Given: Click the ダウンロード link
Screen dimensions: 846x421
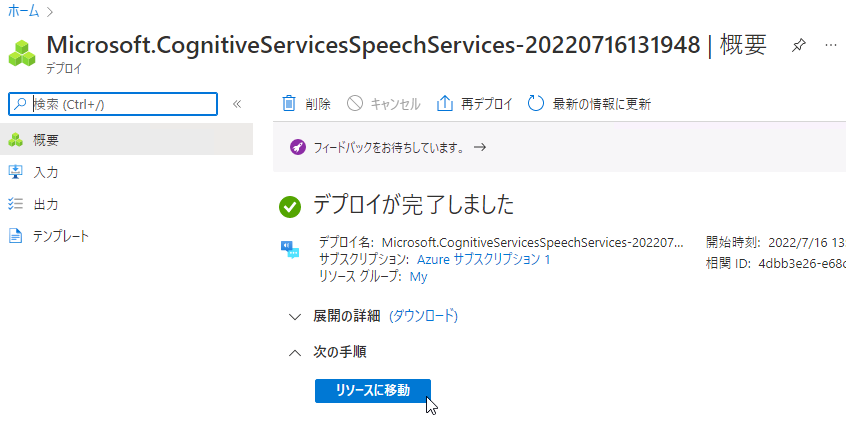Looking at the screenshot, I should (424, 316).
